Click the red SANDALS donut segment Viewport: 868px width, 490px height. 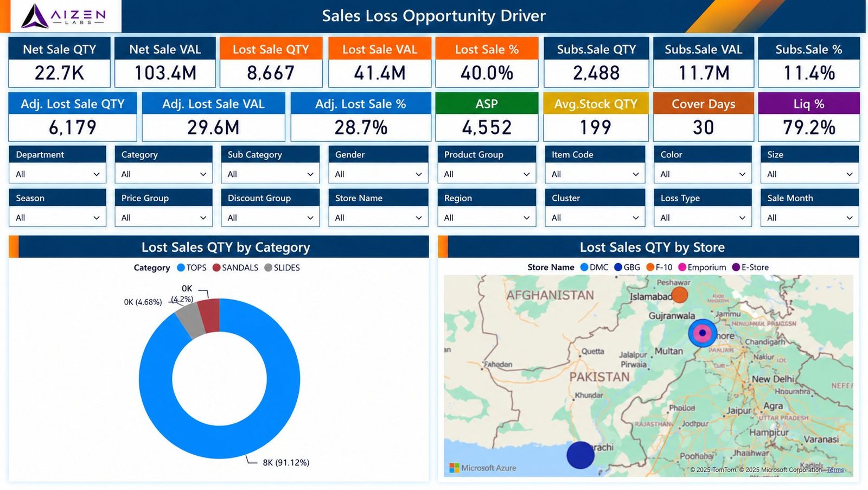coord(210,315)
